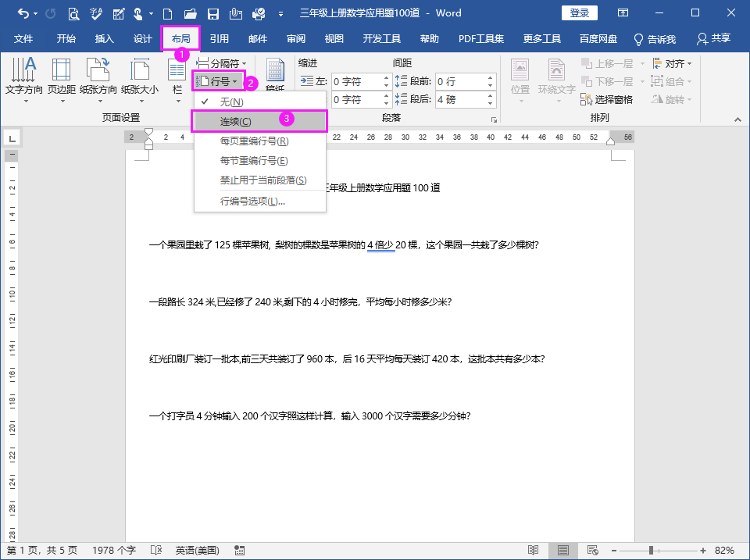This screenshot has height=560, width=750.
Task: Switch to the 引用 ribbon tab
Action: pyautogui.click(x=220, y=37)
